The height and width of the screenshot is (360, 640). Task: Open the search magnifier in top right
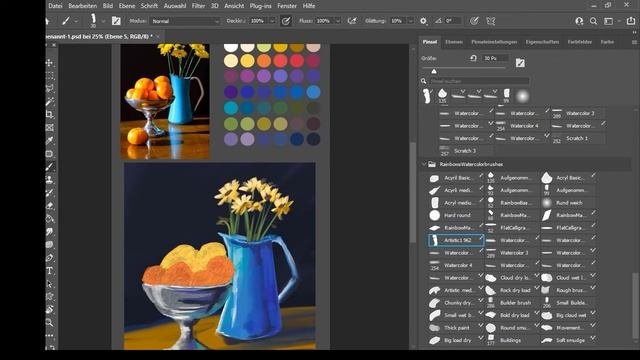click(593, 21)
